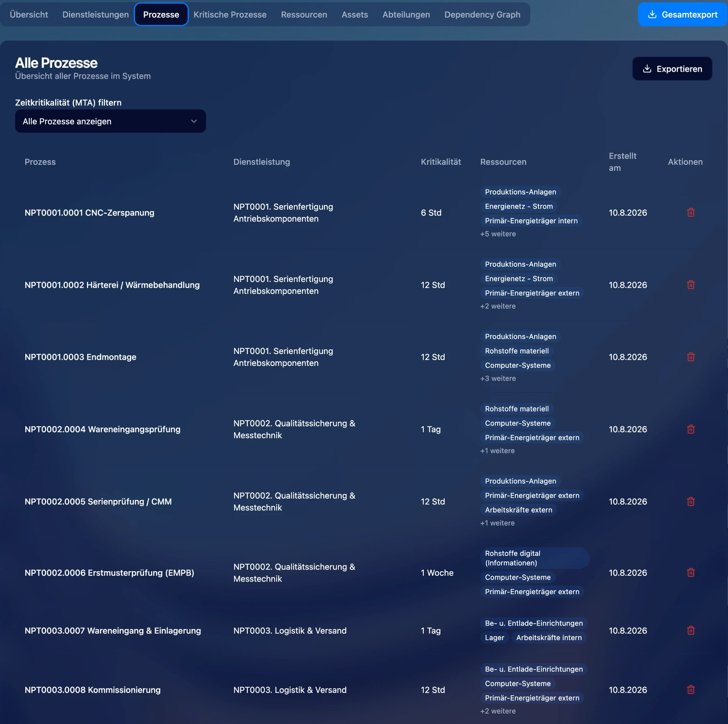The image size is (728, 724).
Task: Click the Ressourcen column header
Action: (x=503, y=162)
